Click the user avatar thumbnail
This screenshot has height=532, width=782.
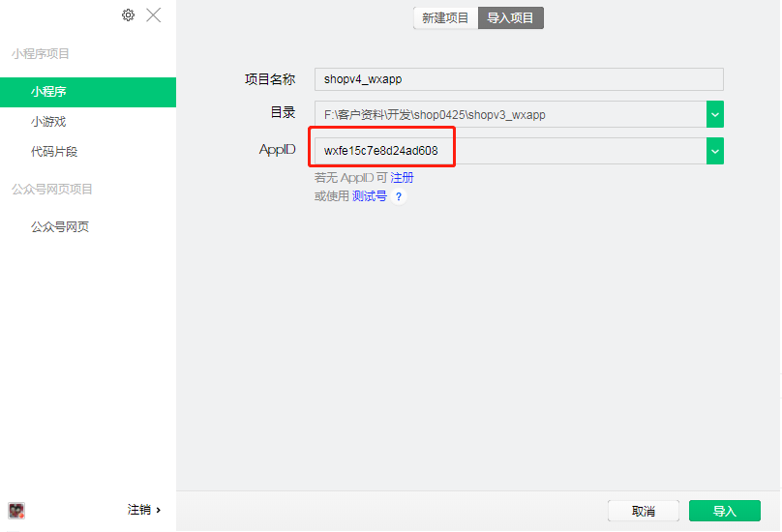click(16, 511)
